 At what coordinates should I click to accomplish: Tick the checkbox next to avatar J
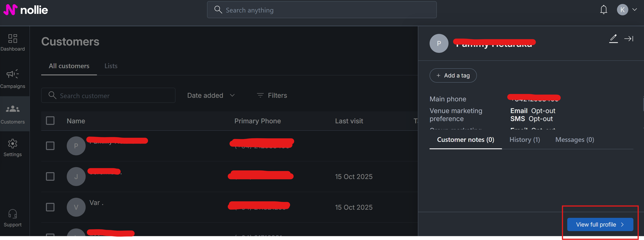(50, 176)
